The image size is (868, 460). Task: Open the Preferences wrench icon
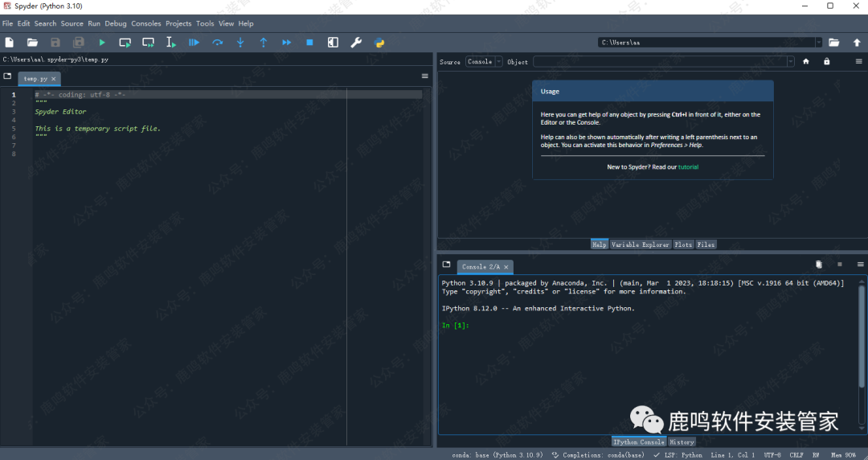pyautogui.click(x=356, y=43)
